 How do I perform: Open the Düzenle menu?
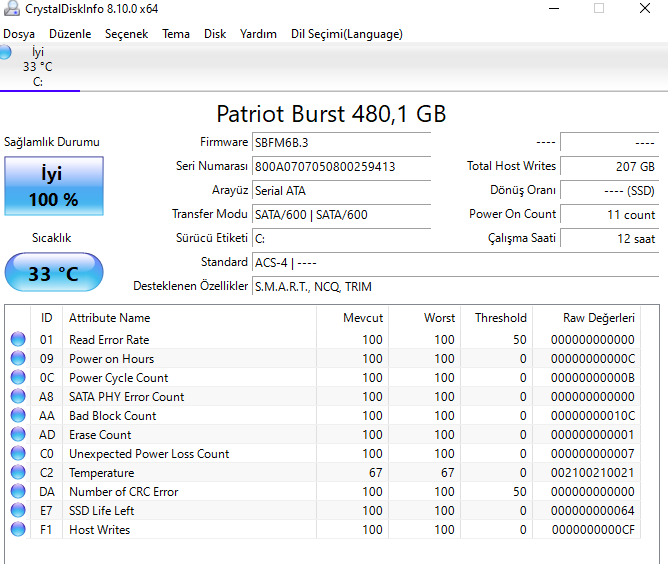tap(70, 34)
